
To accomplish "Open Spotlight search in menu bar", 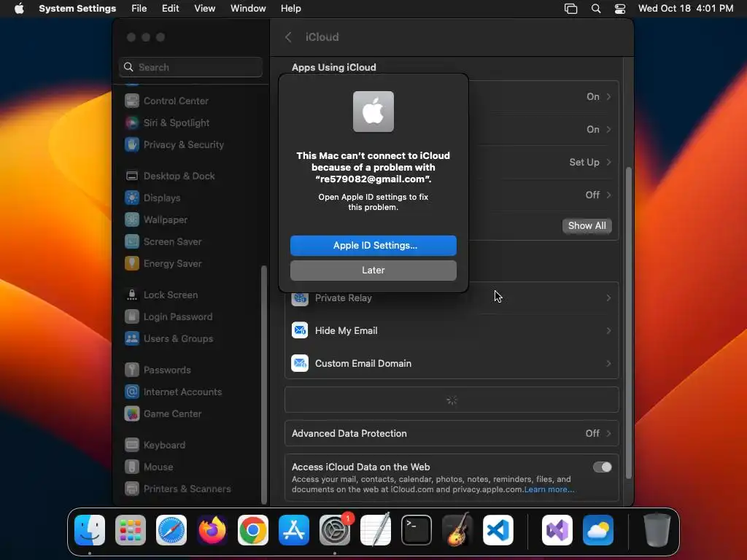I will 596,9.
